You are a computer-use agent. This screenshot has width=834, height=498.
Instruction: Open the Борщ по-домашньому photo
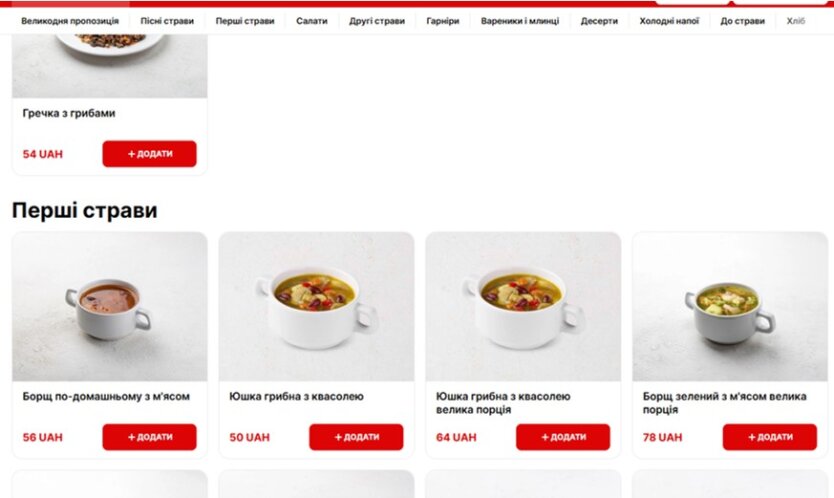(x=110, y=306)
